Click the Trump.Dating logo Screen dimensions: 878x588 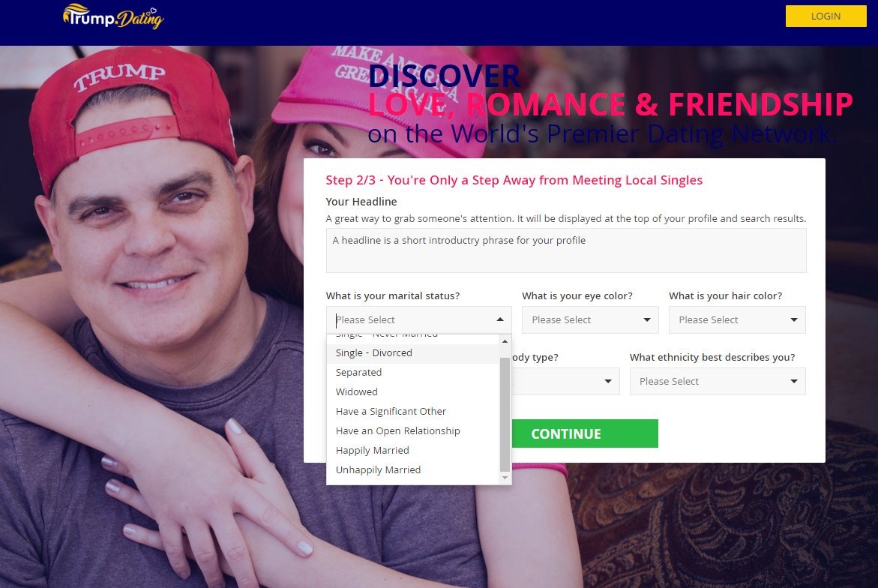pos(113,16)
